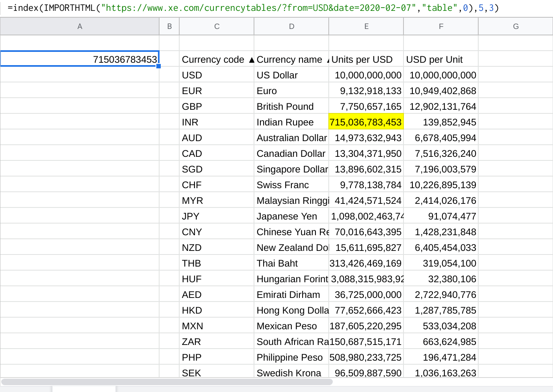Click the 'Currency code' header cell
Image resolution: width=553 pixels, height=392 pixels.
(x=217, y=59)
